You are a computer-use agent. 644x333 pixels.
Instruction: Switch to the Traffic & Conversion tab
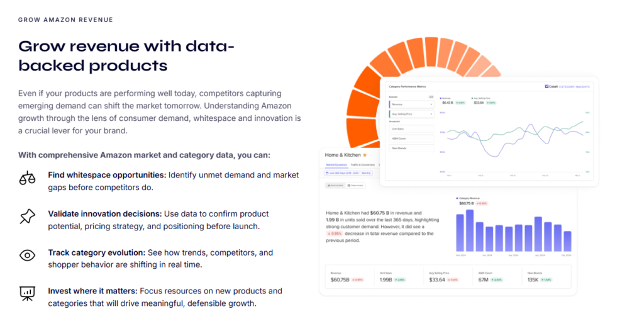(x=363, y=165)
